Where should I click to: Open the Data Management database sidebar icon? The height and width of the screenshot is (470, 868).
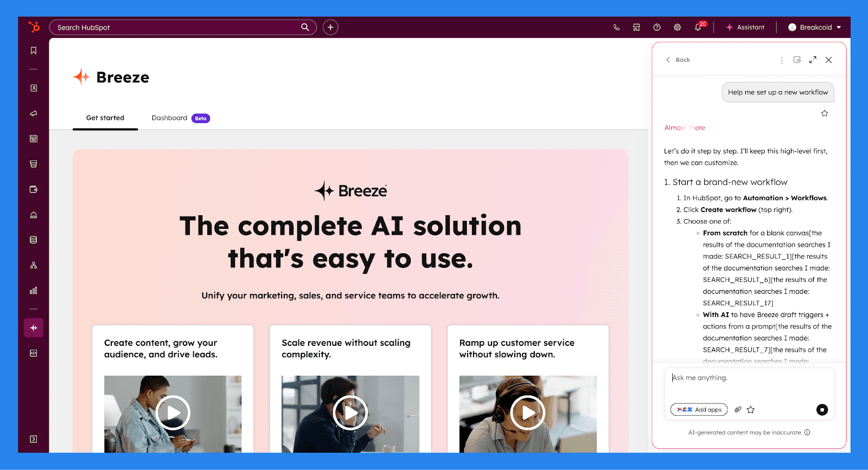[34, 240]
